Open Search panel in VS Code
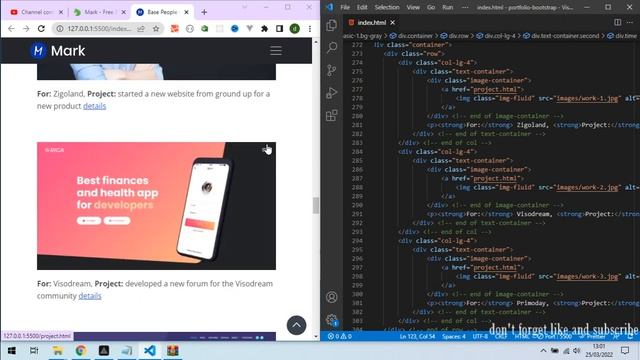 (332, 48)
